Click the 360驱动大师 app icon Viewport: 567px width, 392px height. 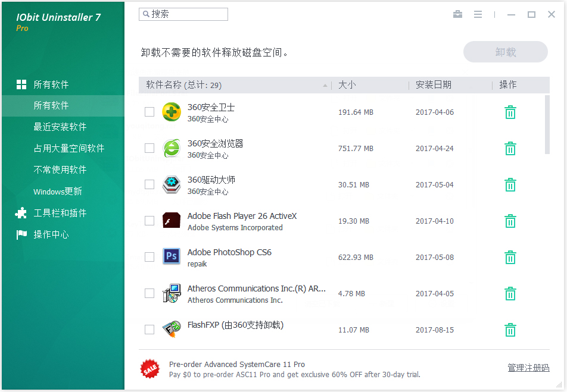172,184
